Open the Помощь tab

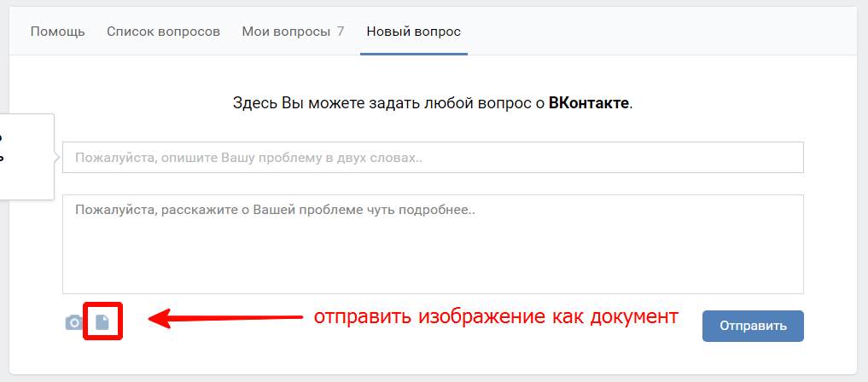pos(57,32)
